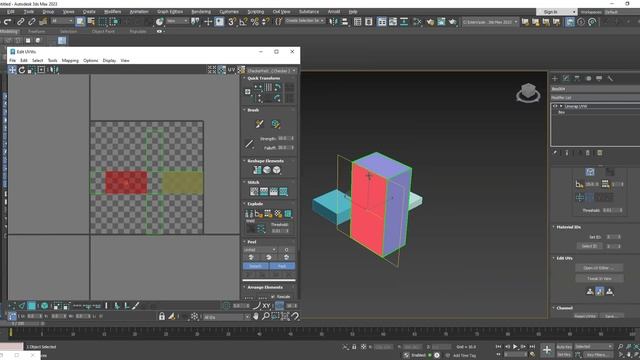Click the Relax Until Flat sphere icon
This screenshot has height=360, width=640.
click(267, 170)
